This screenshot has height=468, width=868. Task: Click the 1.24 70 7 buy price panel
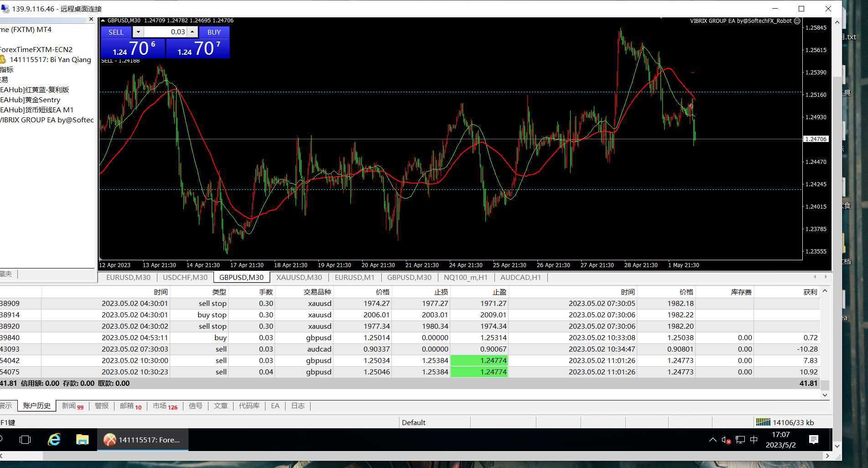198,48
